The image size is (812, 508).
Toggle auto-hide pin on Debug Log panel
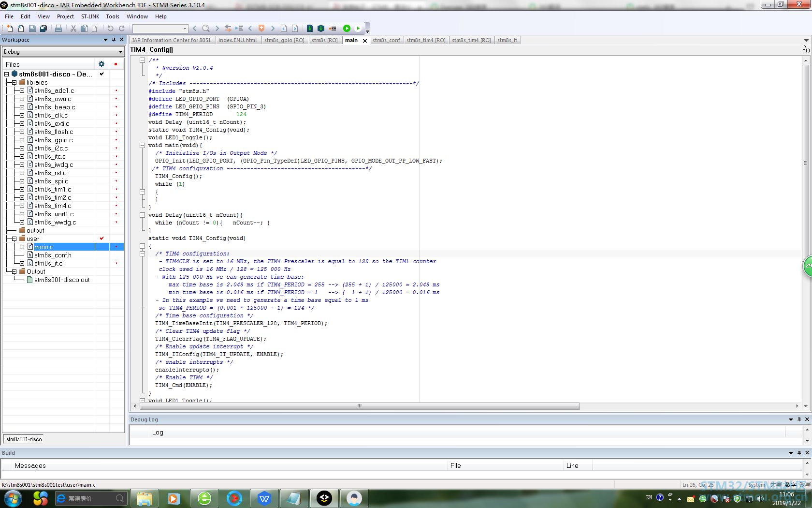[x=799, y=419]
